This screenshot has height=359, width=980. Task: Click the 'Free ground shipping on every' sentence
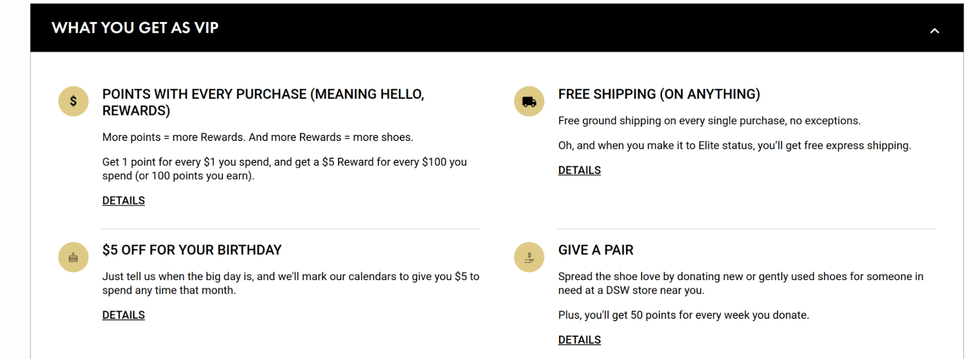pyautogui.click(x=709, y=120)
